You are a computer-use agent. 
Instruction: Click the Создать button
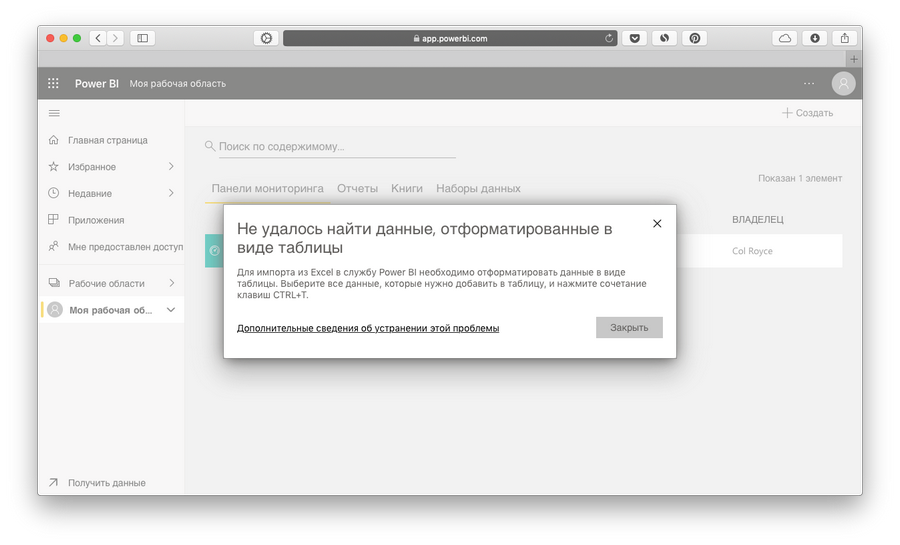807,112
